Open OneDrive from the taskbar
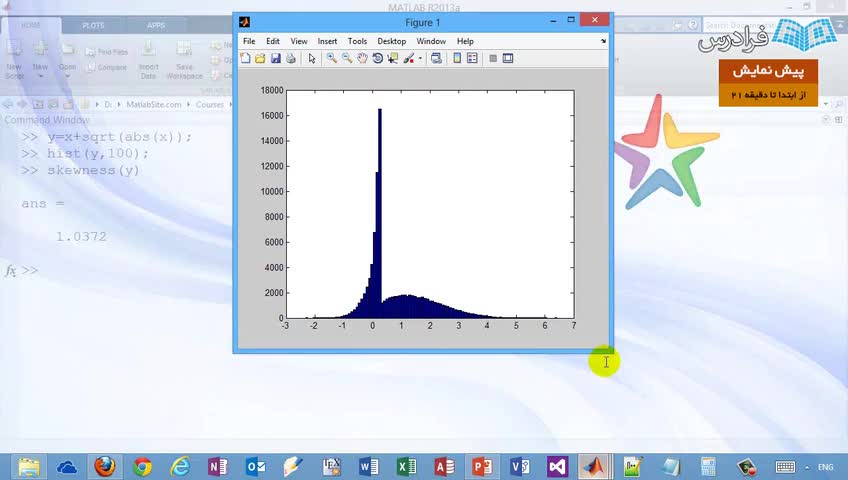The width and height of the screenshot is (848, 480). [67, 467]
